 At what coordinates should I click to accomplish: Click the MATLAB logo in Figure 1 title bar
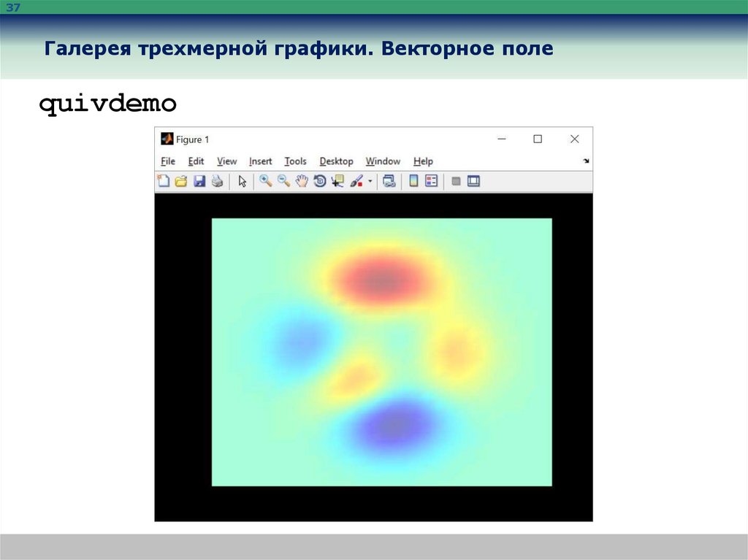click(x=167, y=139)
